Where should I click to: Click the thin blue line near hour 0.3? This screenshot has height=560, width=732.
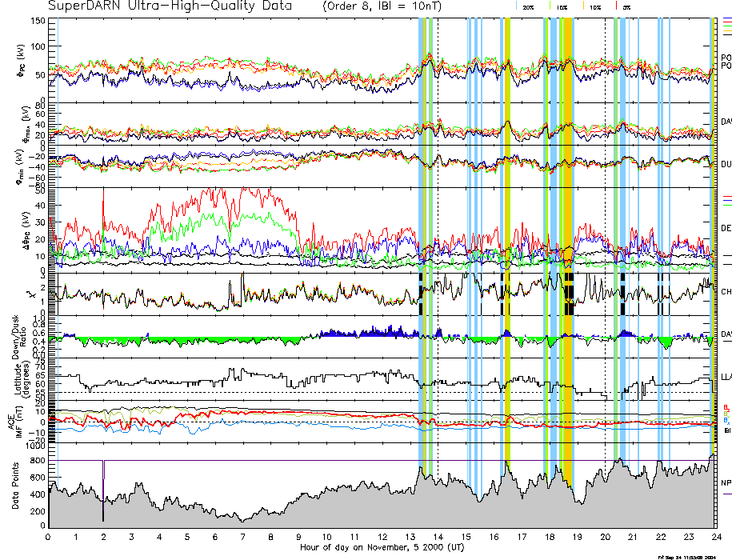click(58, 240)
